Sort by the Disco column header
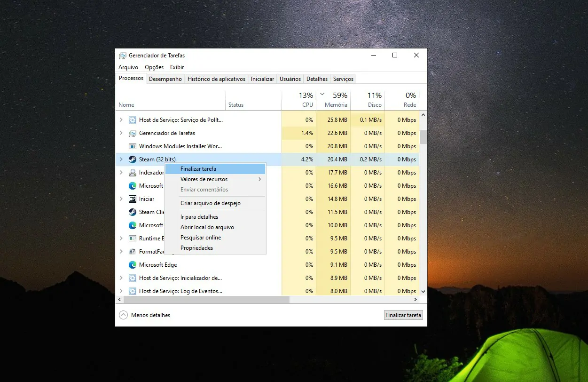588x382 pixels. coord(368,100)
